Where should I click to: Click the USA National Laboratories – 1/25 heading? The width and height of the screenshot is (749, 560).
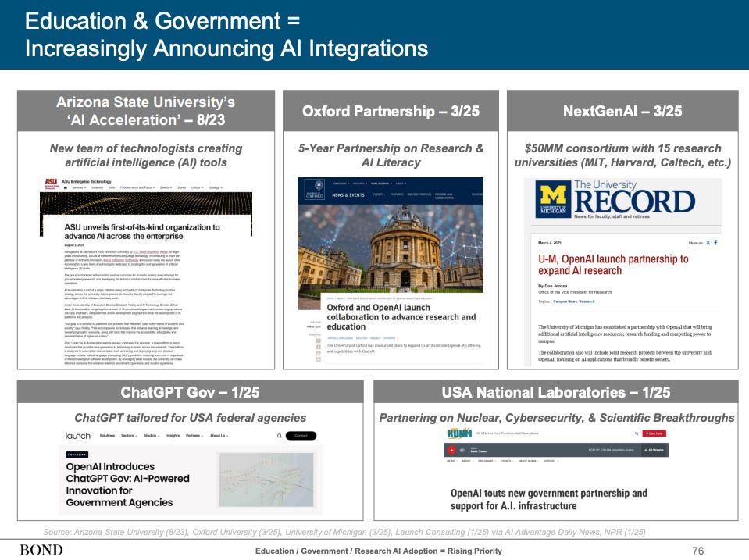[x=556, y=392]
